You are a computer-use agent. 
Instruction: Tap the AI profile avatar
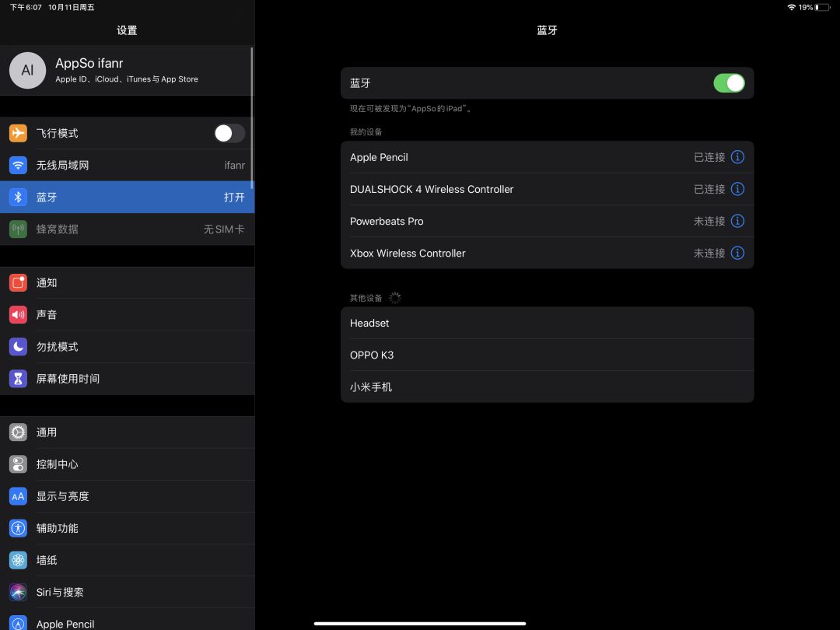27,70
